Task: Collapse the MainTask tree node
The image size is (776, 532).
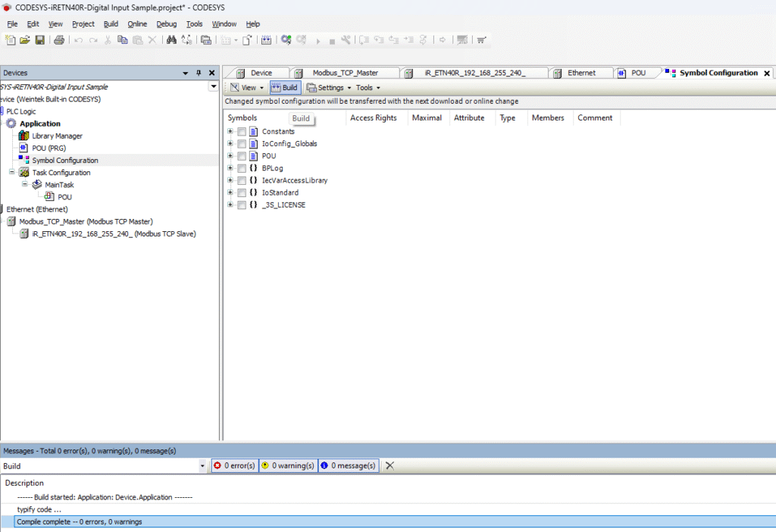Action: pyautogui.click(x=25, y=184)
